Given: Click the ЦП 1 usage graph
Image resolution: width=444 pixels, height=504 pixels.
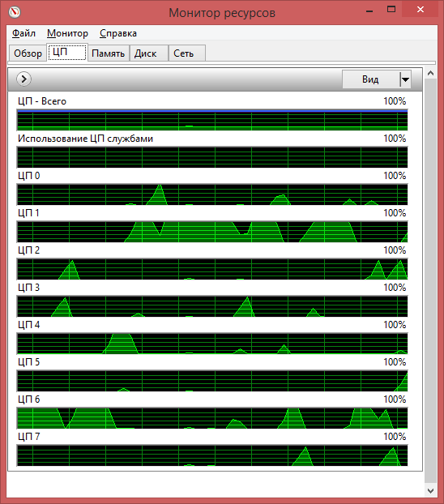Looking at the screenshot, I should point(212,232).
